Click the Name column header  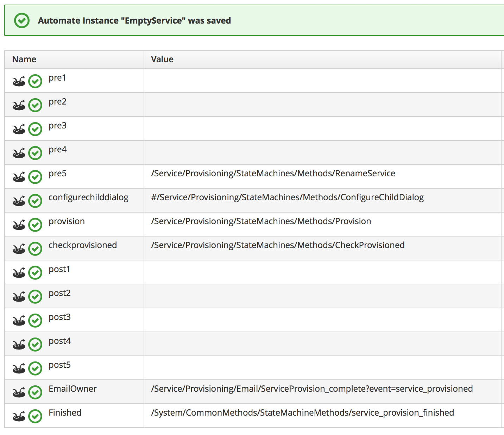pyautogui.click(x=24, y=59)
